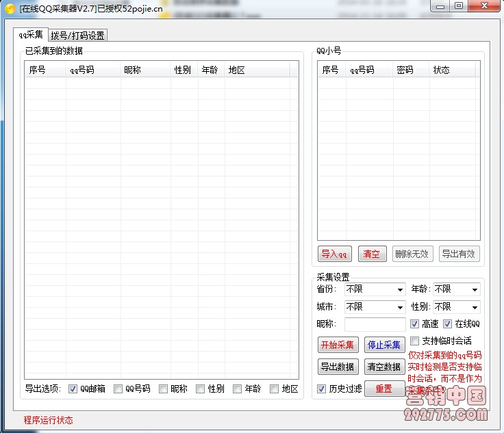504x433 pixels.
Task: Select the qq采集 tab
Action: (31, 35)
